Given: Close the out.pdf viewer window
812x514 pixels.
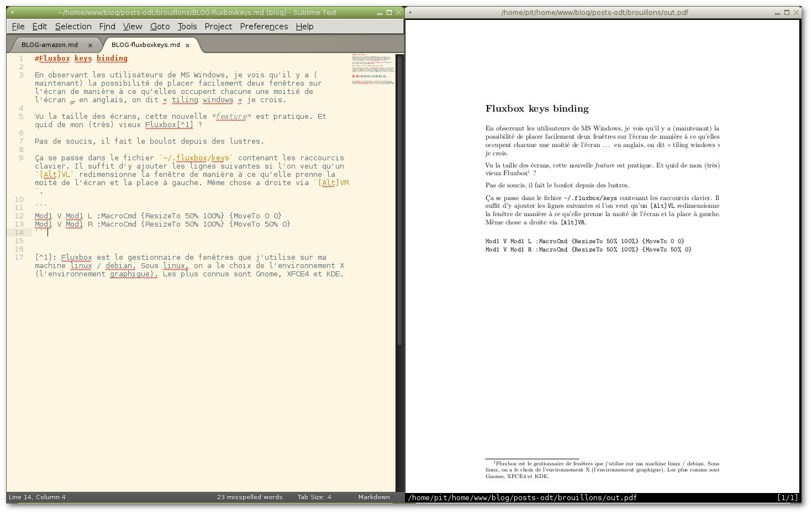Looking at the screenshot, I should (796, 12).
